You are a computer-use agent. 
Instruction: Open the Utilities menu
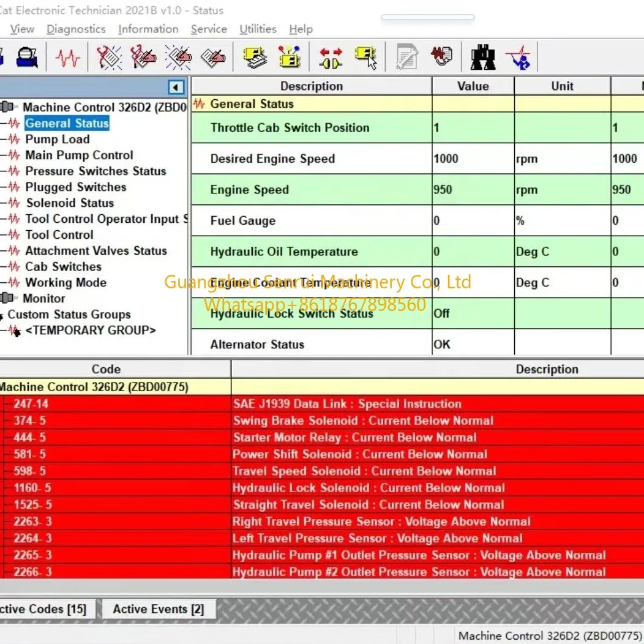[258, 29]
